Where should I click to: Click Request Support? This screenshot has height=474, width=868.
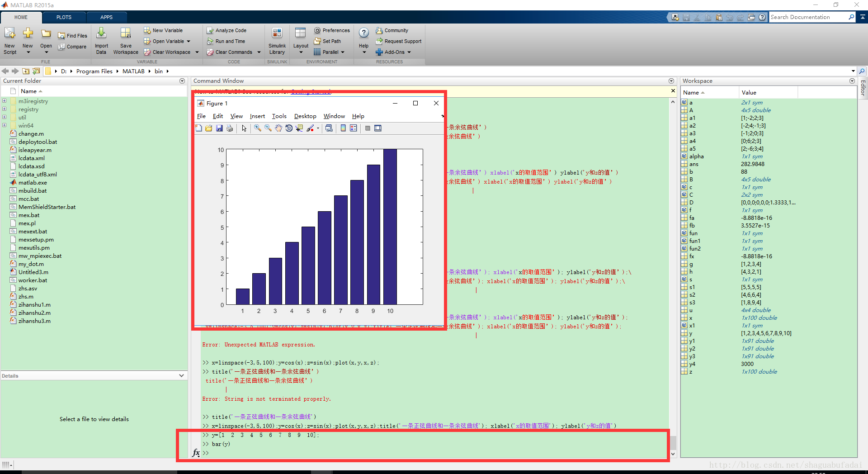point(398,41)
